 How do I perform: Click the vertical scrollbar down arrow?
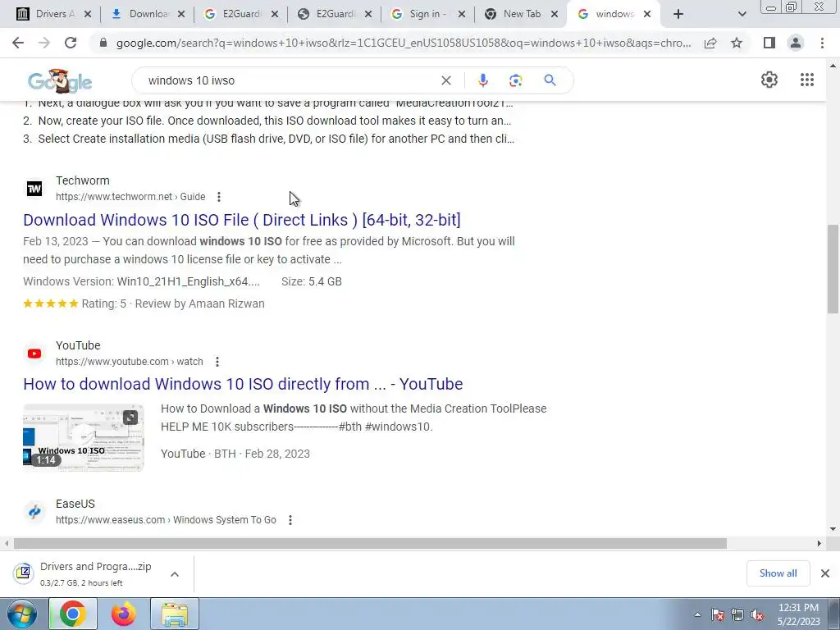(x=833, y=530)
